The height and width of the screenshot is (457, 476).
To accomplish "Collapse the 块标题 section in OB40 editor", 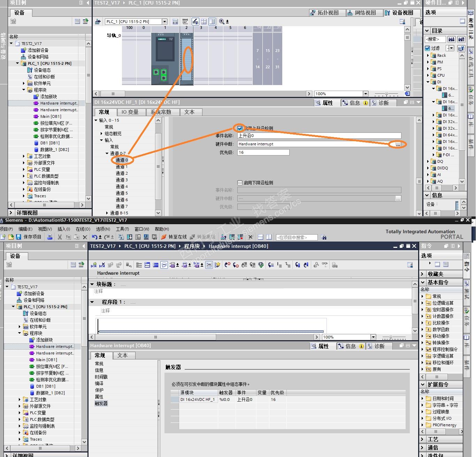I will pos(92,284).
